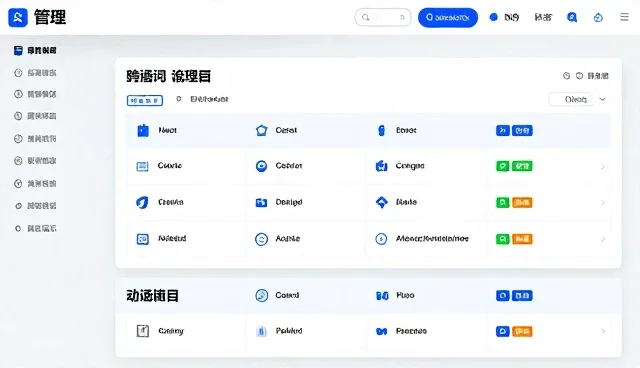
Task: Click the blue label badge in Coued row
Action: click(522, 295)
